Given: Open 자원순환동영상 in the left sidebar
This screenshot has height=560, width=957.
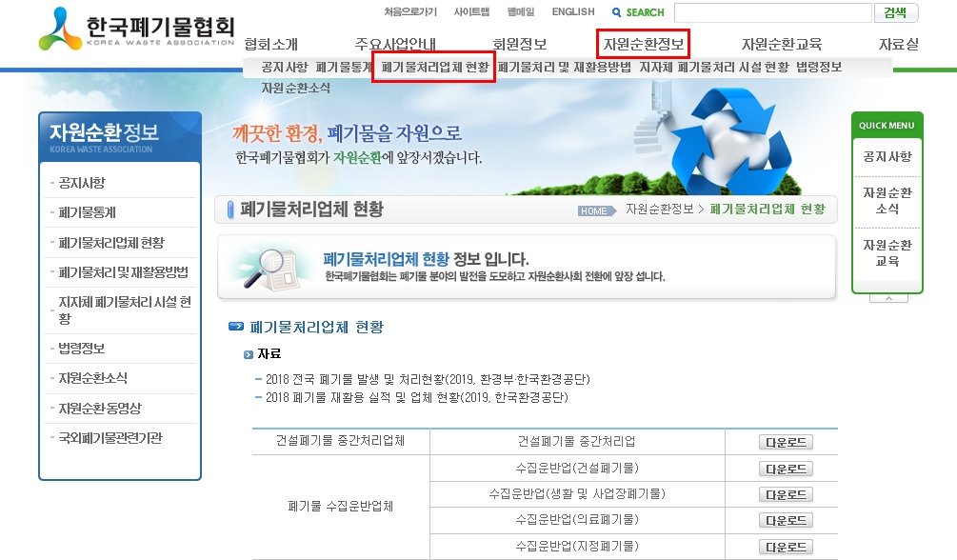Looking at the screenshot, I should pyautogui.click(x=100, y=409).
